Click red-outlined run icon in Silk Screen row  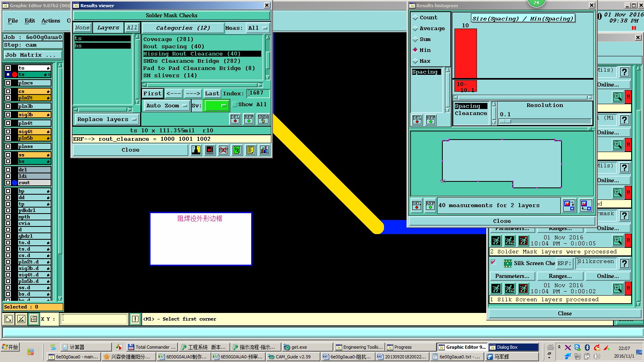523,288
